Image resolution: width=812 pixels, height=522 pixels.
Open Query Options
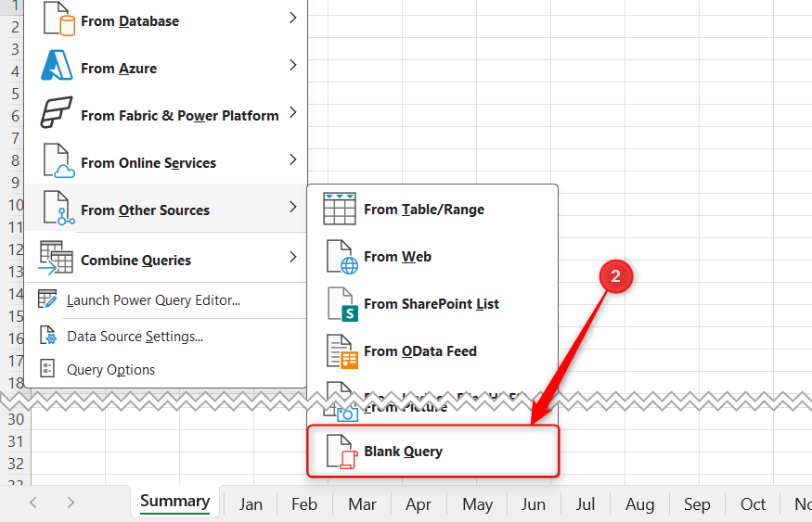(x=166, y=369)
